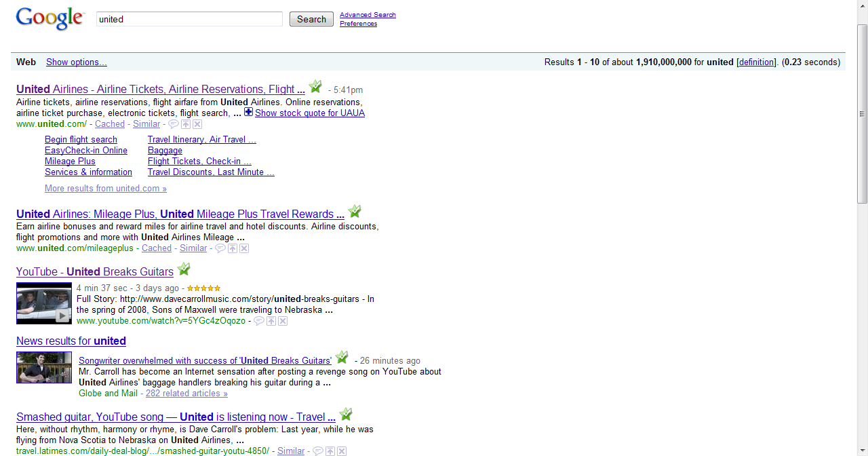Promote the United mileageplus result with the up-arrow icon

(x=233, y=248)
